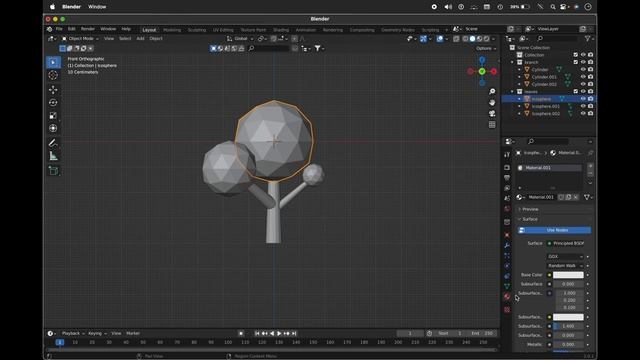Viewport: 640px width, 360px height.
Task: Toggle camera view gizmo icon
Action: [492, 113]
